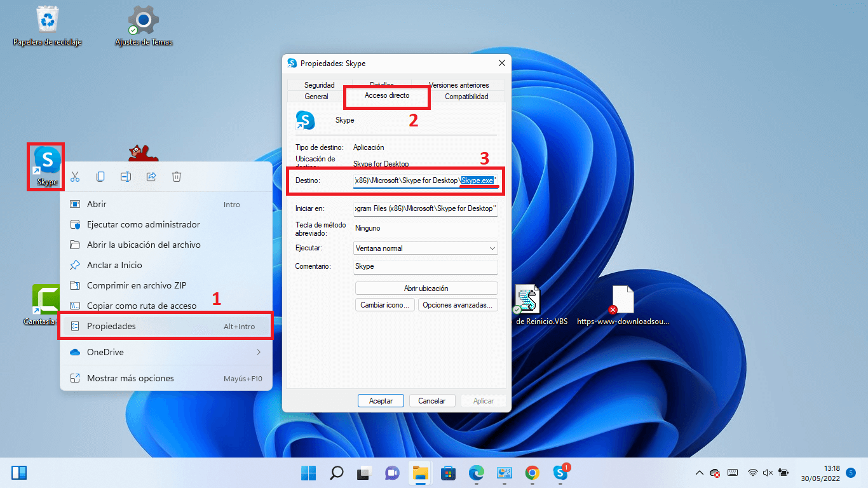Click the Copy icon in context menu

coord(100,177)
